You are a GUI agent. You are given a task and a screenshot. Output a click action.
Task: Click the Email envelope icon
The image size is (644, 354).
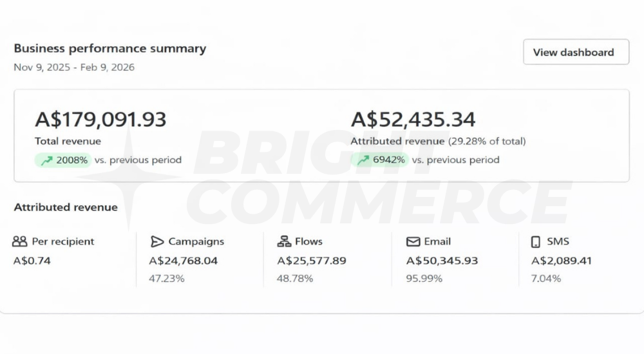(413, 241)
